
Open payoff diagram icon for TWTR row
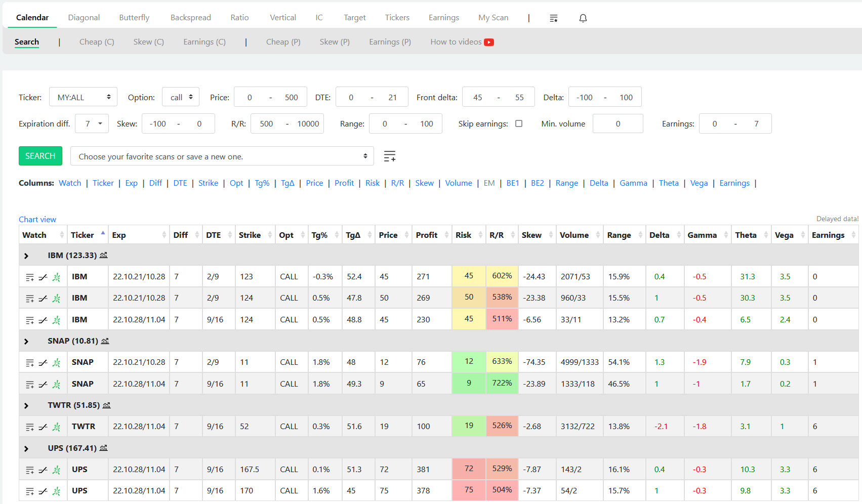[x=43, y=427]
